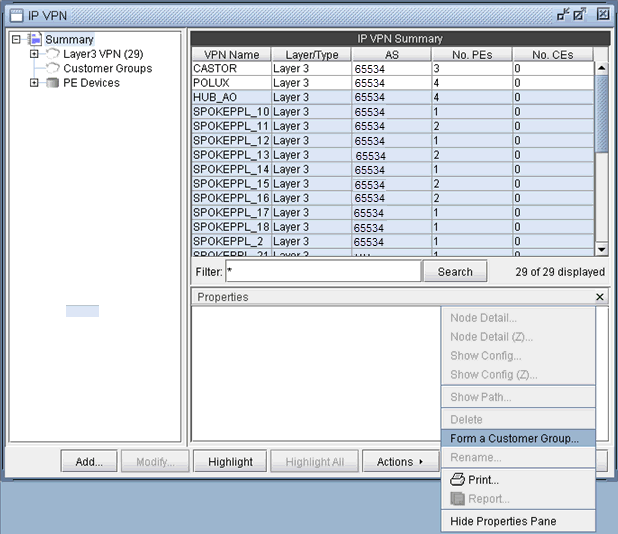Expand the Layer3 VPN node
618x534 pixels.
[35, 54]
